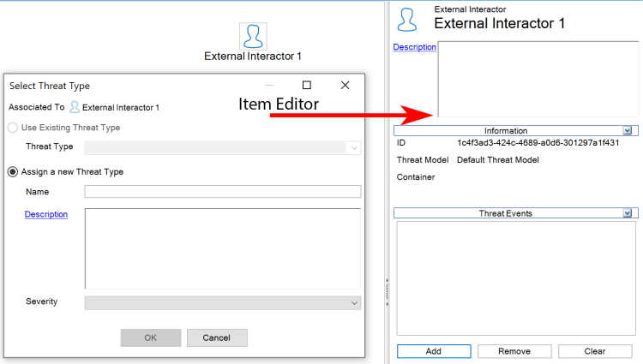Click Clear to empty the threat events
The height and width of the screenshot is (364, 643).
[x=594, y=351]
